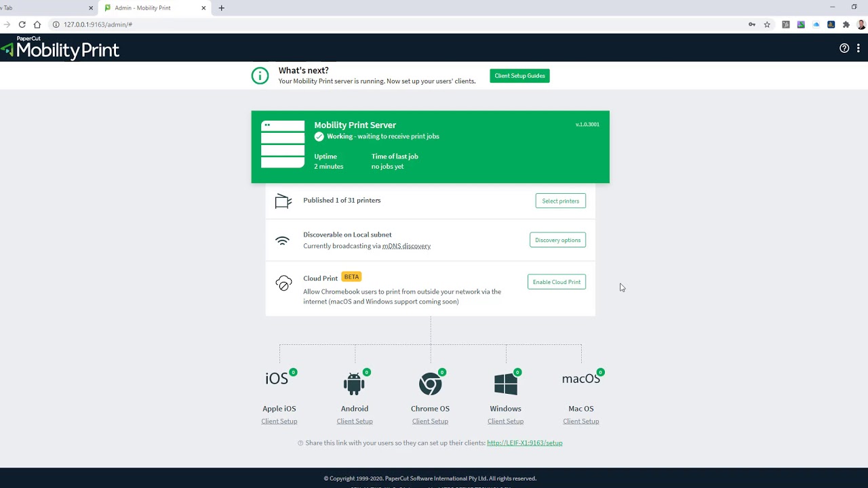Image resolution: width=868 pixels, height=488 pixels.
Task: Click the "Discoverable on Local subnet" text
Action: (347, 235)
